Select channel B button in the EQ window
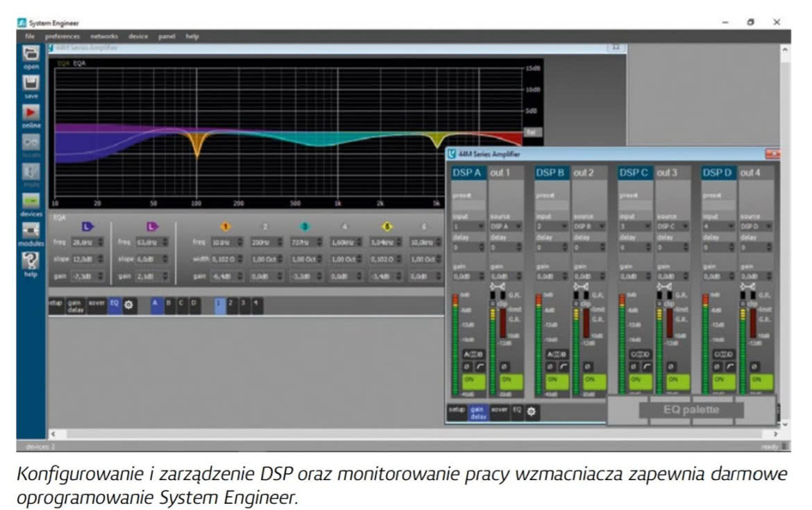The height and width of the screenshot is (510, 812). pos(169,305)
